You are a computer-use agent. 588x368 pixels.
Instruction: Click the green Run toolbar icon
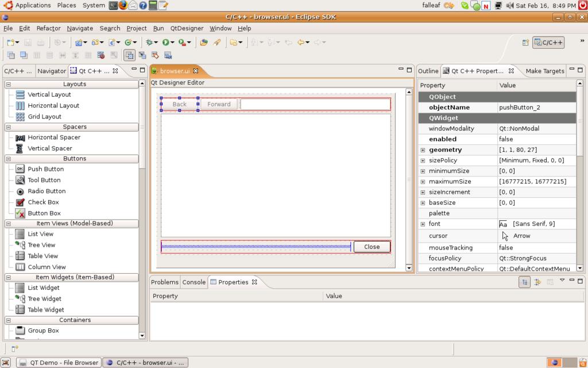(x=165, y=42)
